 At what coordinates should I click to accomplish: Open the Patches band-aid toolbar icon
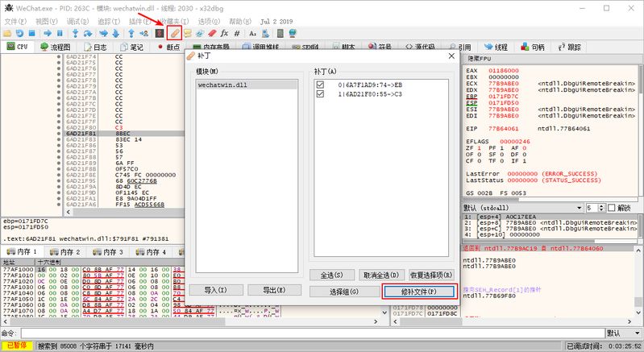point(175,33)
